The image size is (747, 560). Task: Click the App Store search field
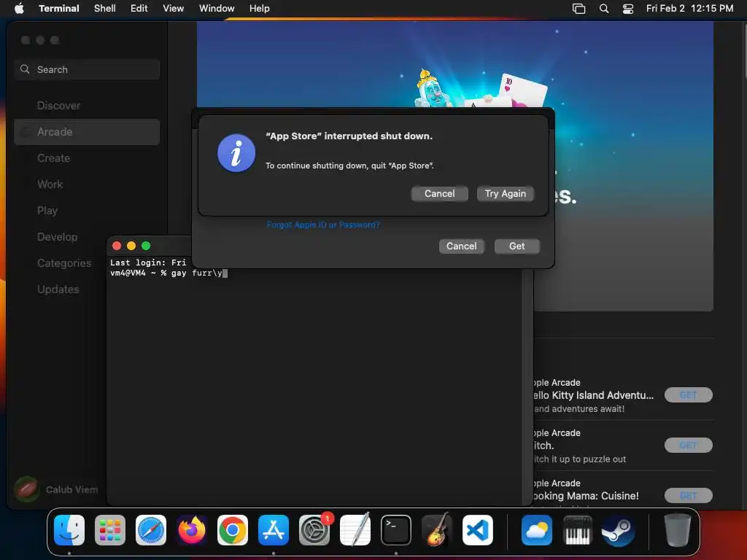pyautogui.click(x=87, y=69)
